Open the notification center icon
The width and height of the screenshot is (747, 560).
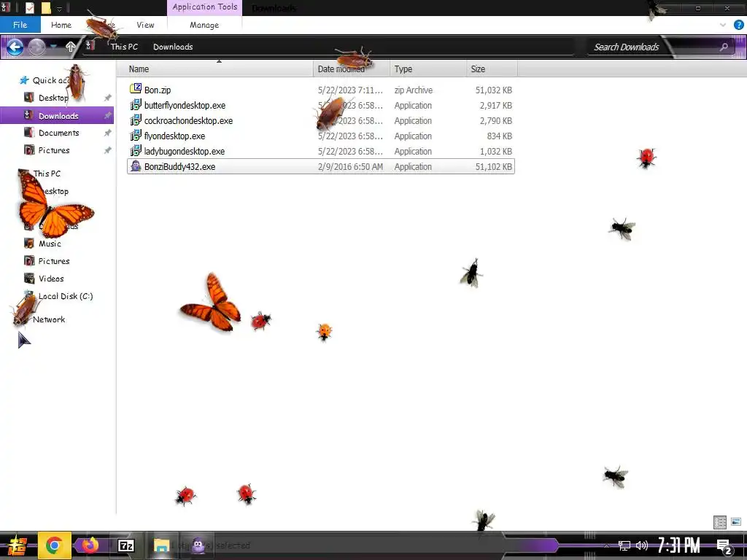click(724, 547)
